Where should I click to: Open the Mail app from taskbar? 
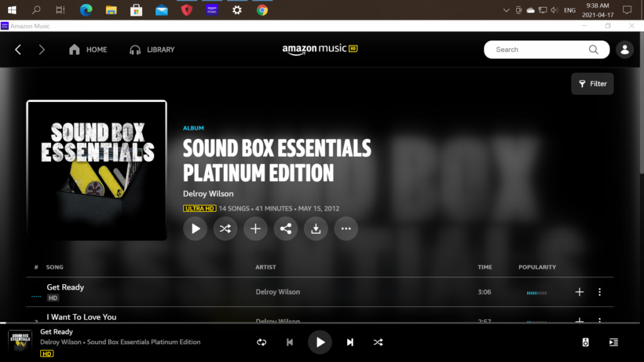point(162,10)
